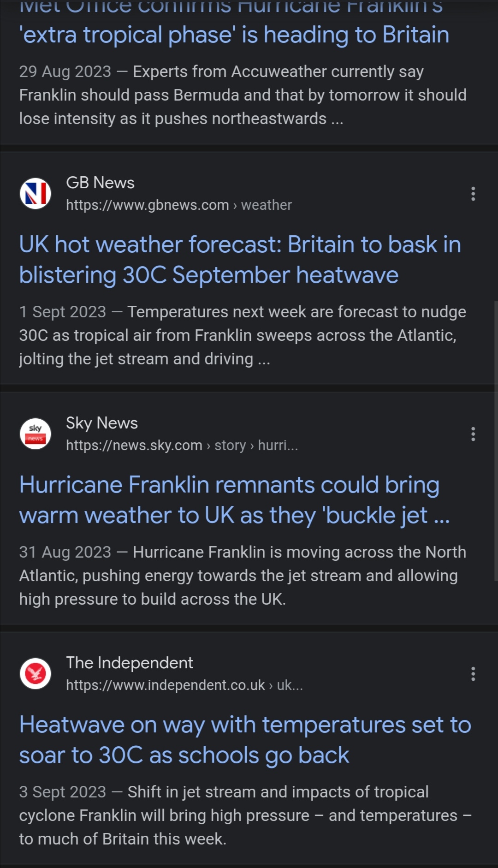Viewport: 498px width, 868px height.
Task: Click the GB News site favicon
Action: [36, 193]
